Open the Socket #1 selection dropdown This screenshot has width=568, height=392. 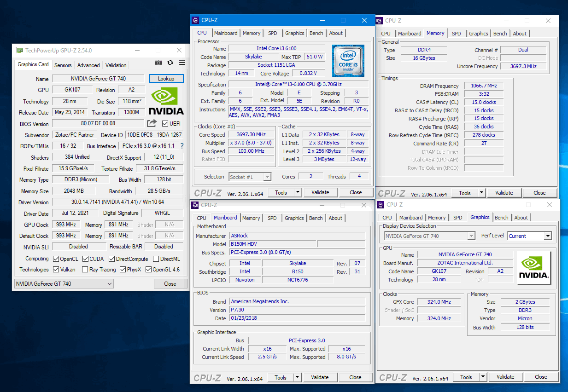tap(250, 177)
